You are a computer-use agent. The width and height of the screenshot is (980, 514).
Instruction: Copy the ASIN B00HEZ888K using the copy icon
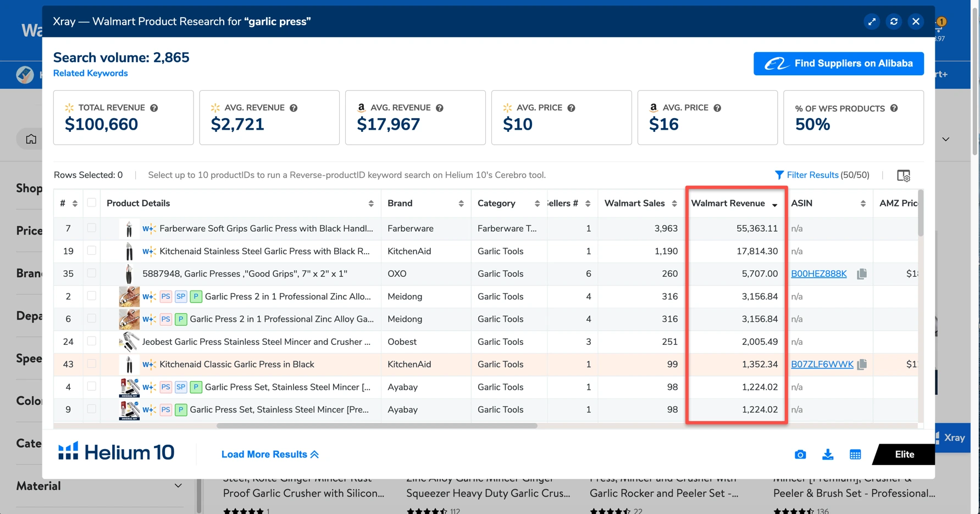[x=861, y=273]
